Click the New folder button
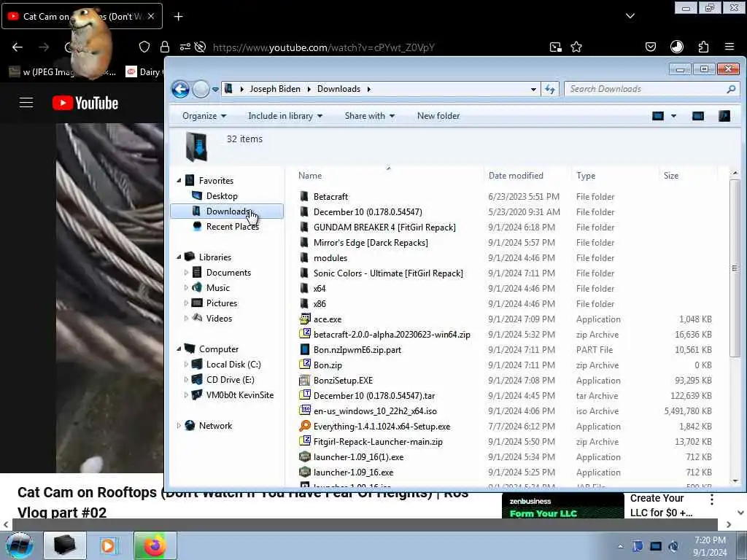747x560 pixels. click(x=438, y=116)
